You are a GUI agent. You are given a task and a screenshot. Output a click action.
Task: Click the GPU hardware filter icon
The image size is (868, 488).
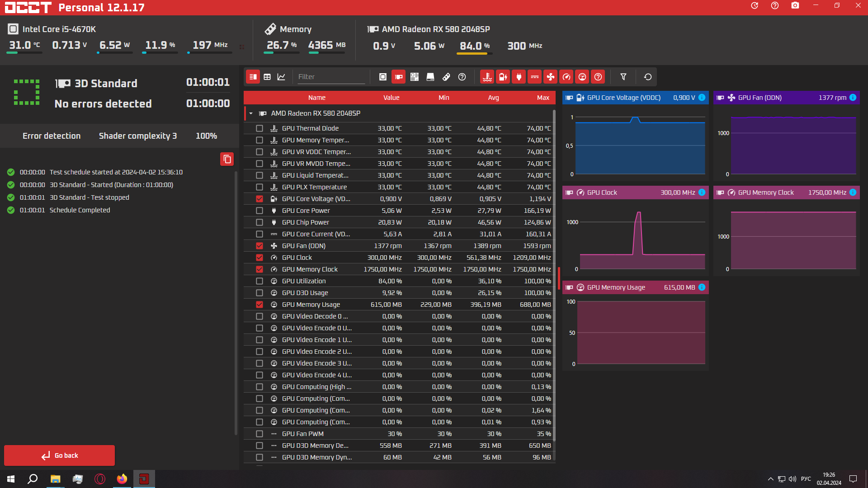point(398,77)
